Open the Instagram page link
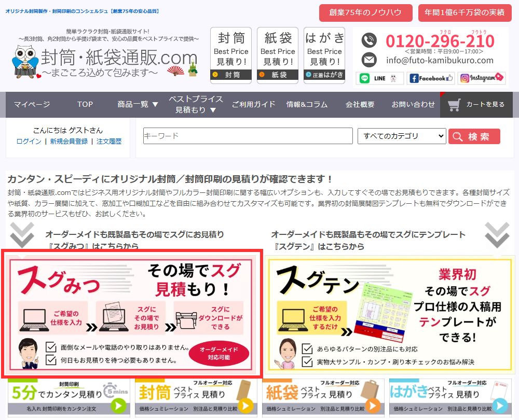The height and width of the screenshot is (420, 519). (482, 78)
